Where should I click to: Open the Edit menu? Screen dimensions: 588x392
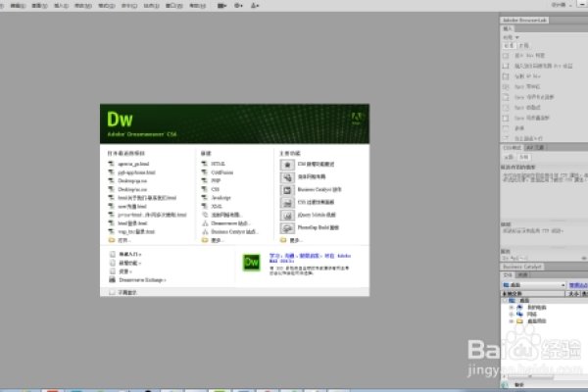(18, 6)
